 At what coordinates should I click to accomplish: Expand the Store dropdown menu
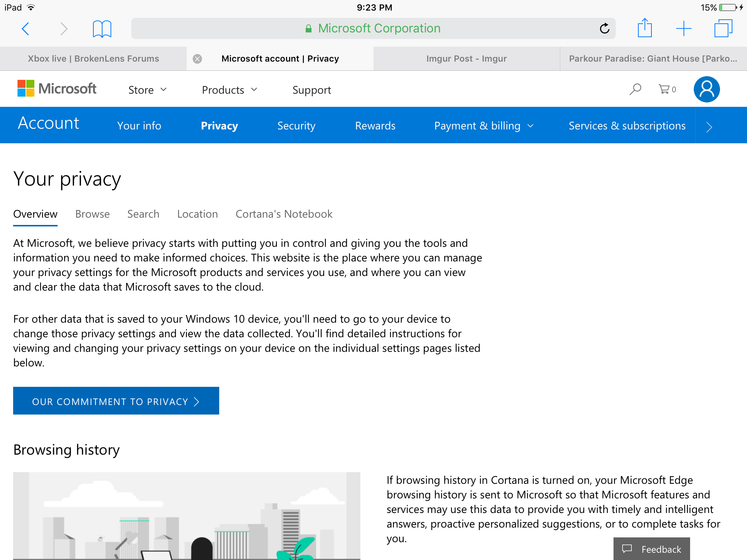[147, 90]
